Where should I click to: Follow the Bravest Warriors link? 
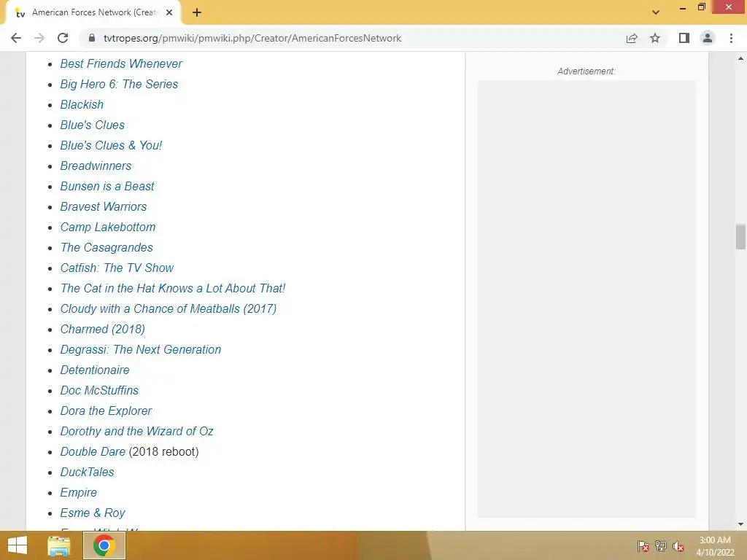[104, 207]
